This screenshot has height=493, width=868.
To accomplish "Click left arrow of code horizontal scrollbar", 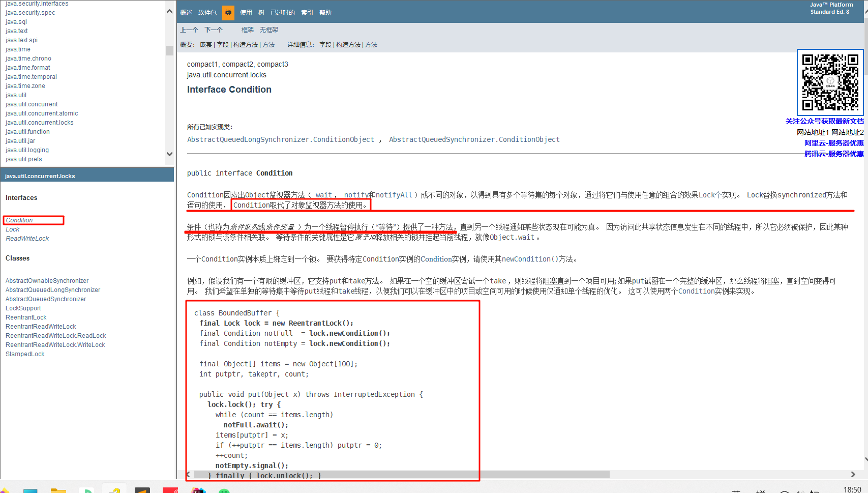I will 189,475.
